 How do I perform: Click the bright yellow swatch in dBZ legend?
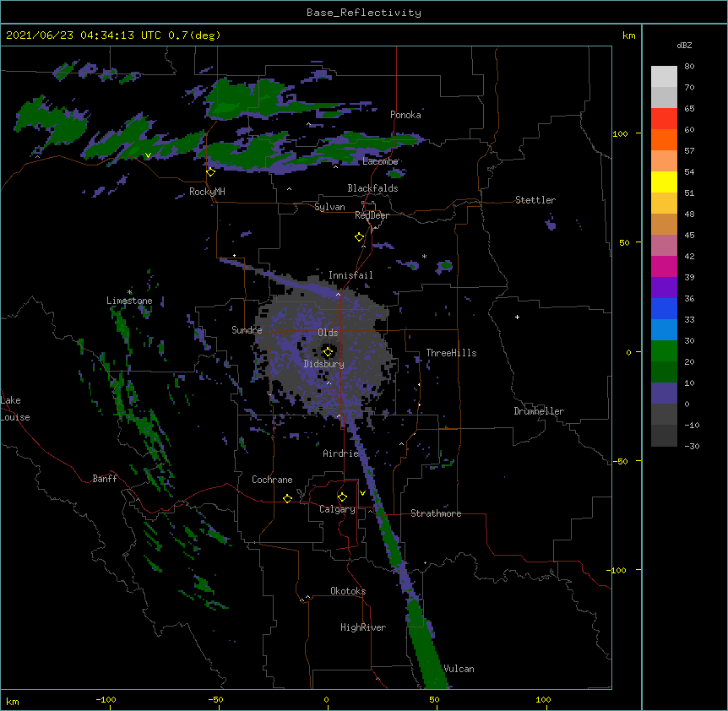664,182
